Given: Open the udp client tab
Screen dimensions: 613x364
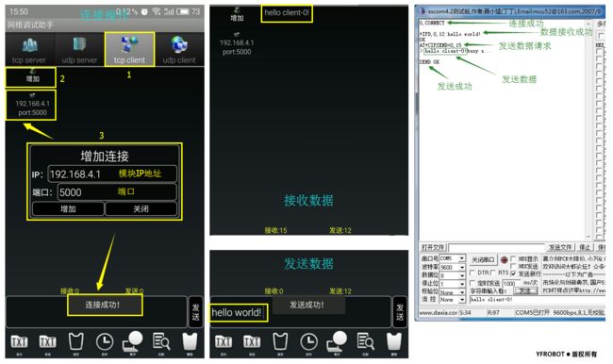Looking at the screenshot, I should tap(179, 49).
